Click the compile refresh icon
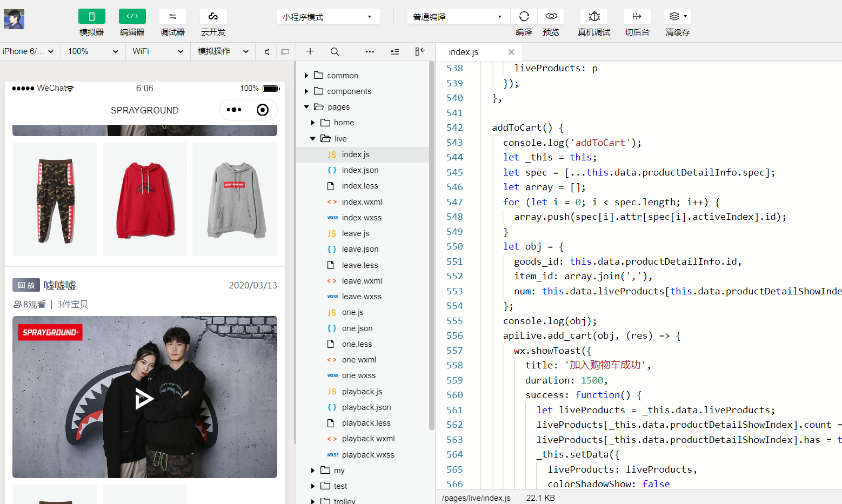Image resolution: width=842 pixels, height=504 pixels. coord(524,17)
